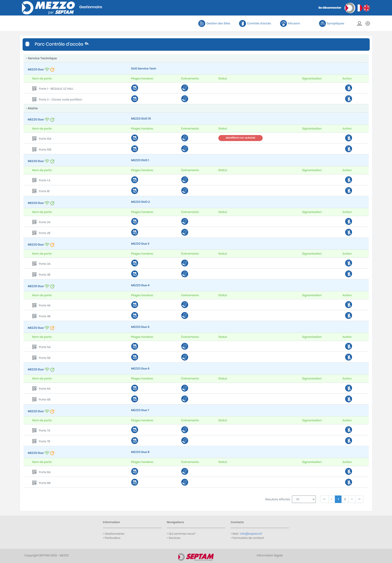
Task: Go to page 2 of results
Action: pos(345,499)
